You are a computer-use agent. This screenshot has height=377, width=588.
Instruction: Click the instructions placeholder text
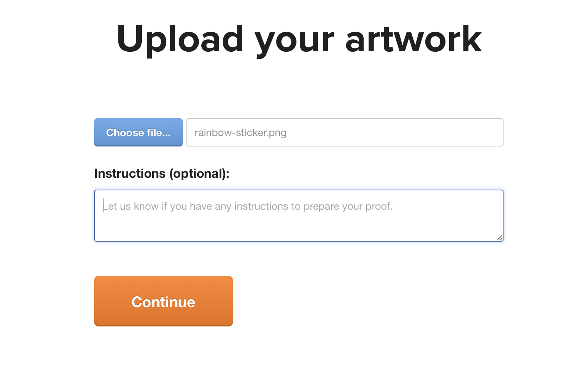point(247,206)
